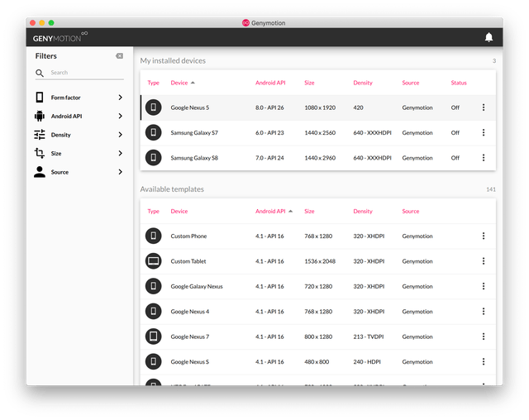Sort installed devices by Status column
Image resolution: width=529 pixels, height=420 pixels.
(x=459, y=83)
